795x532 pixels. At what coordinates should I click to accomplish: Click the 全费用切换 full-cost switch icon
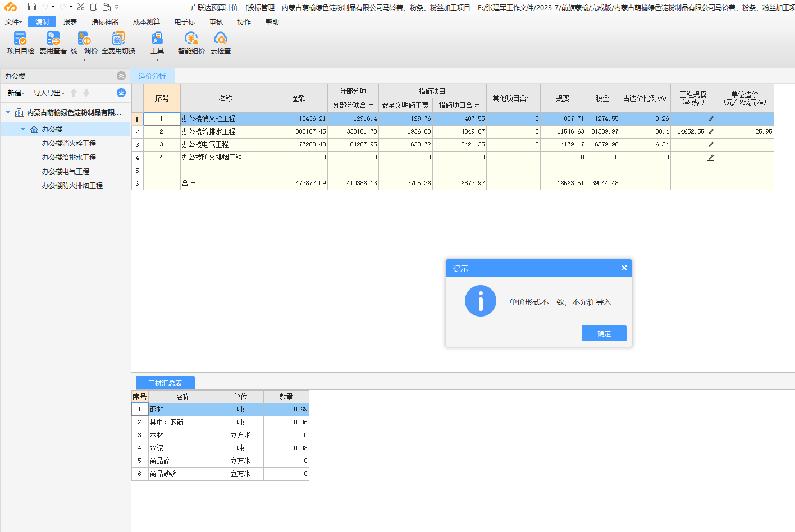[x=118, y=38]
